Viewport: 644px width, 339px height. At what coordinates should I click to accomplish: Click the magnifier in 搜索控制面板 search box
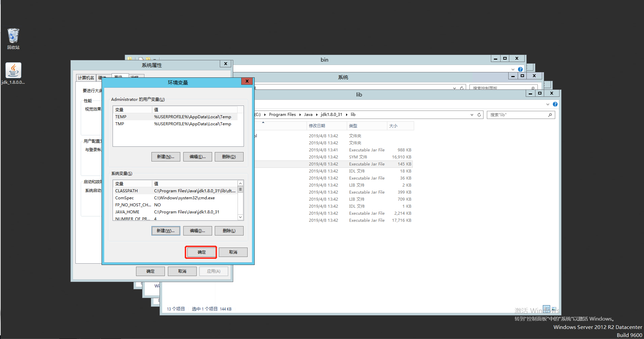click(533, 87)
